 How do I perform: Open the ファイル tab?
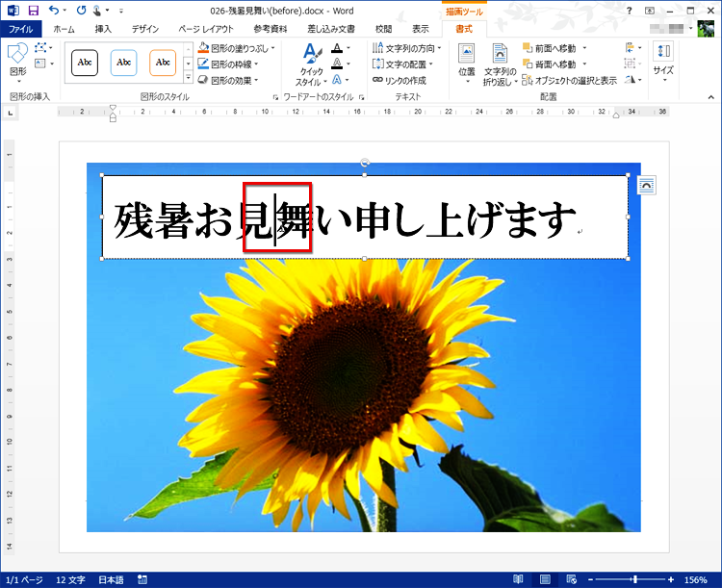coord(21,29)
